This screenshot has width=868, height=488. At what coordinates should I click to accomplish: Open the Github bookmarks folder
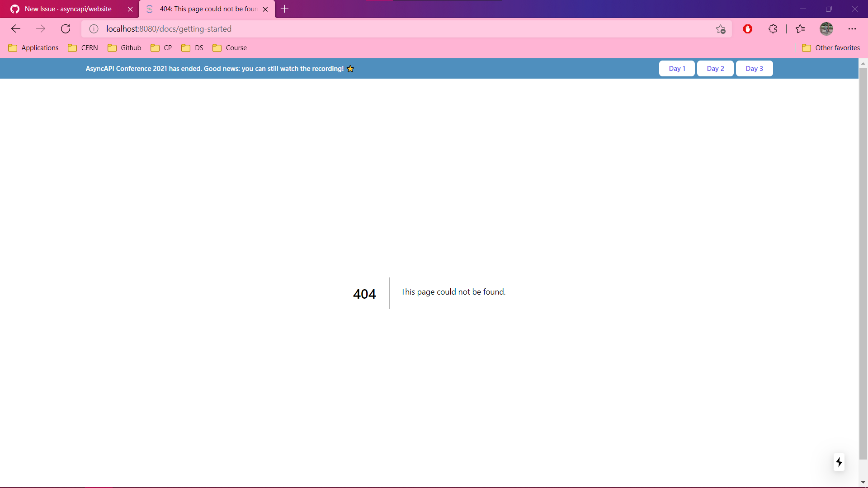point(124,48)
